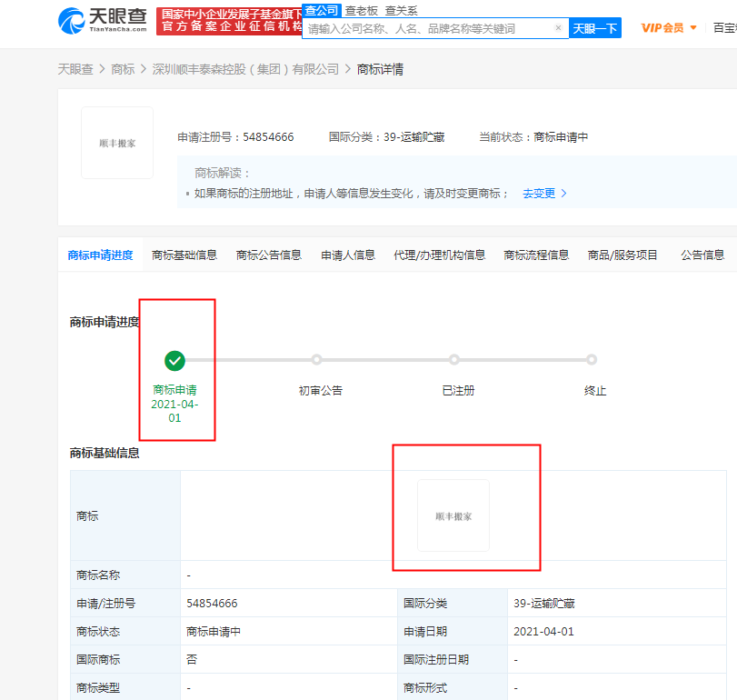Click the 国际分类：39-运输贮藏 header text
Screen dimensions: 737x700
coord(386,136)
